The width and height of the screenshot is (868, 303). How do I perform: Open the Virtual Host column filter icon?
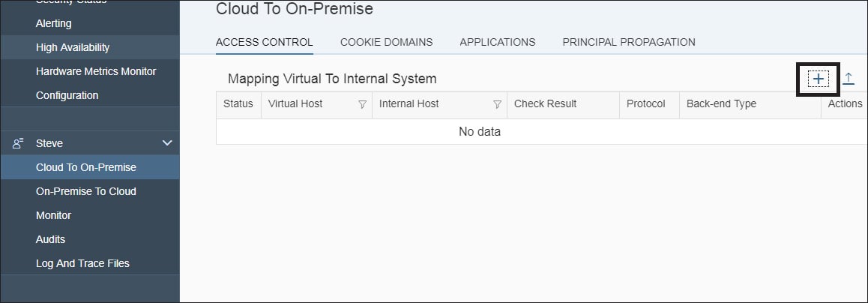363,104
